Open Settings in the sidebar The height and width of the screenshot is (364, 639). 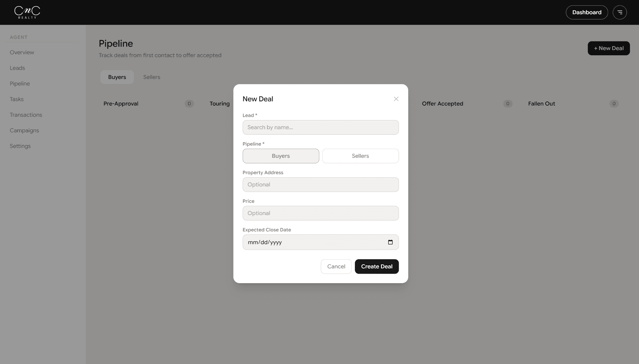[x=20, y=146]
